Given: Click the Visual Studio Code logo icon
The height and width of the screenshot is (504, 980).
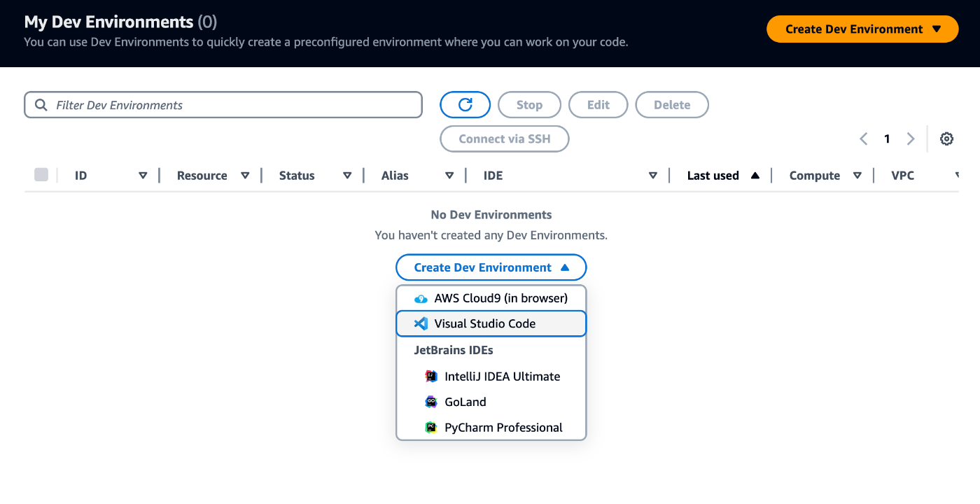Looking at the screenshot, I should (x=421, y=323).
